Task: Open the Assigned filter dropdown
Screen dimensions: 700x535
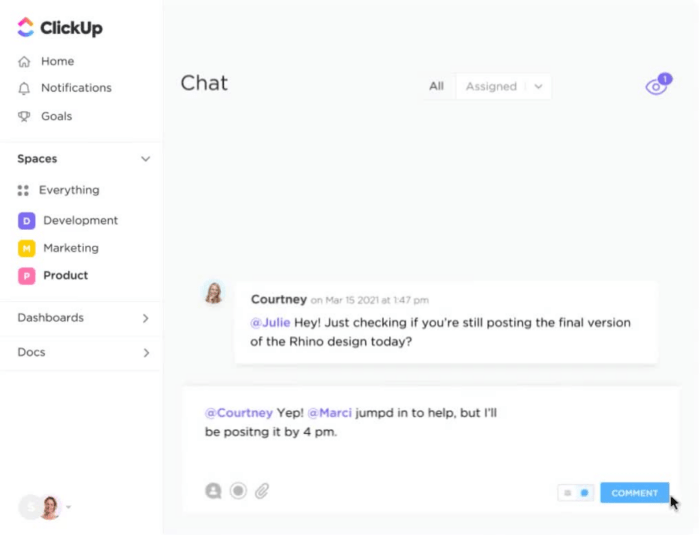Action: 504,86
